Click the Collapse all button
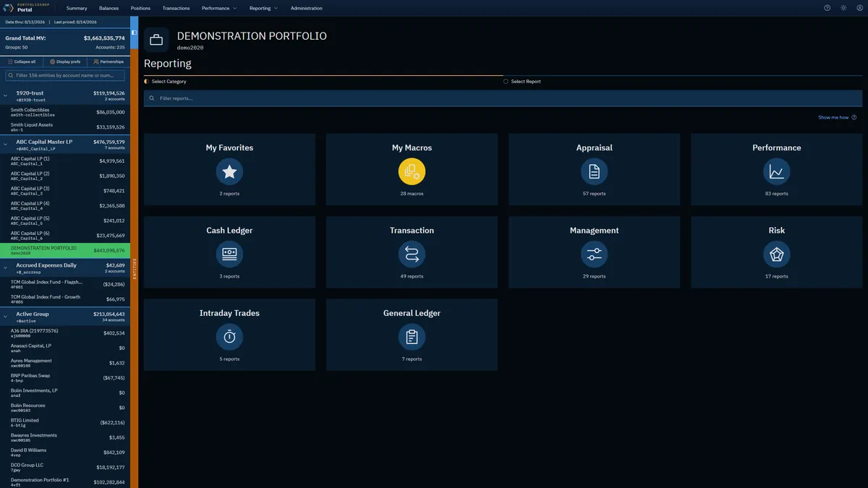The image size is (868, 488). [x=22, y=62]
